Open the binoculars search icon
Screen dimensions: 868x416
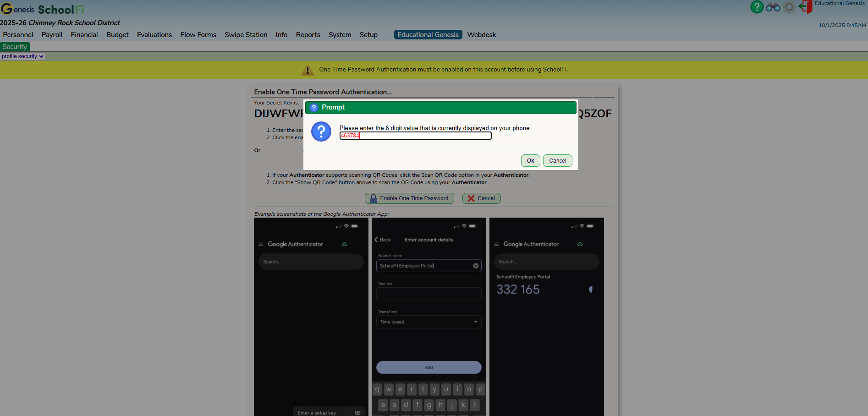[x=773, y=7]
